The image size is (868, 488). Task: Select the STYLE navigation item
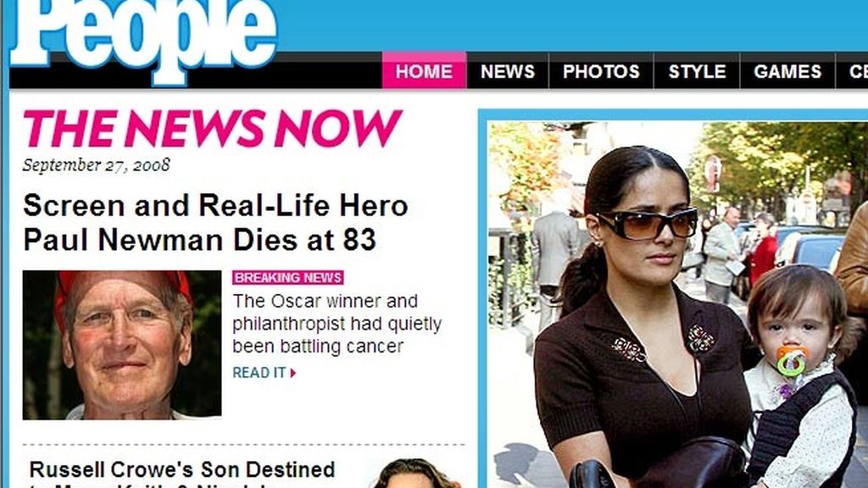697,71
